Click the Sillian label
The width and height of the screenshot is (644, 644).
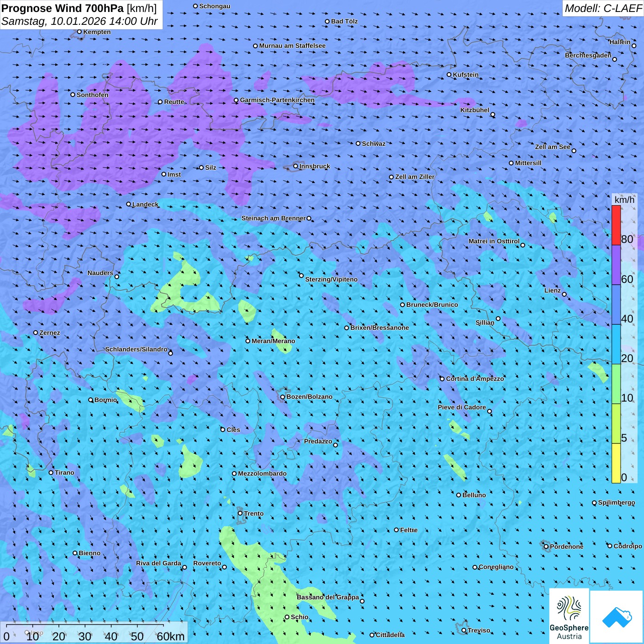485,322
